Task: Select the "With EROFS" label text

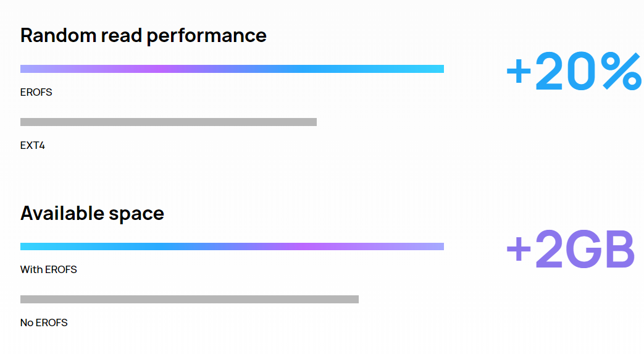Action: point(49,270)
